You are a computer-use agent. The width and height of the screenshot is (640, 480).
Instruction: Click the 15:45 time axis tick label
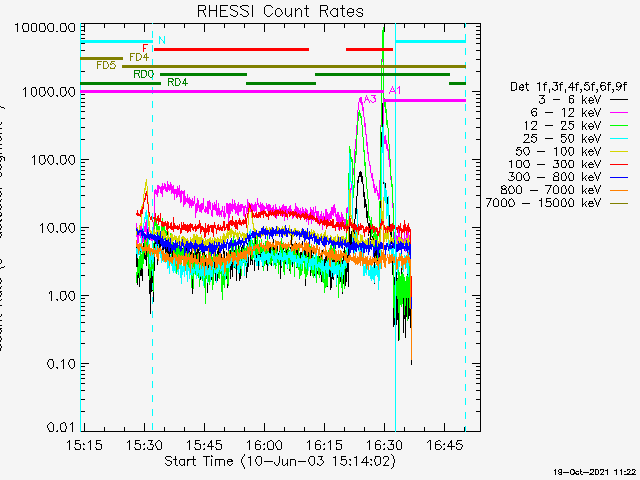pyautogui.click(x=204, y=445)
